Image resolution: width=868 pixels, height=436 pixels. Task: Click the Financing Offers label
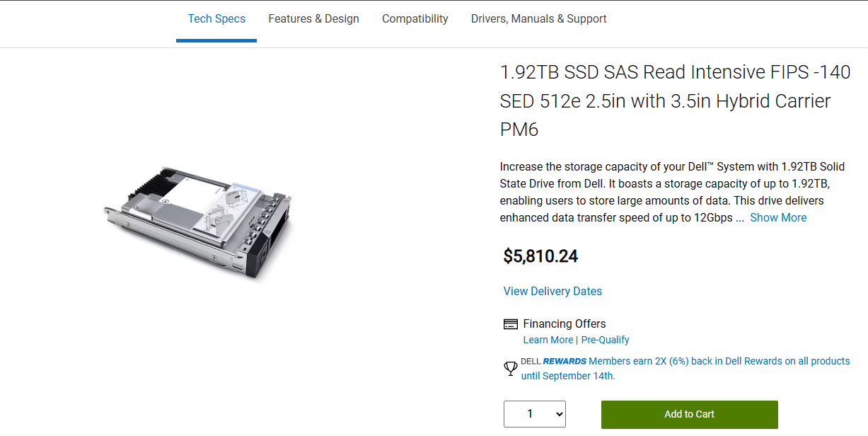point(565,323)
